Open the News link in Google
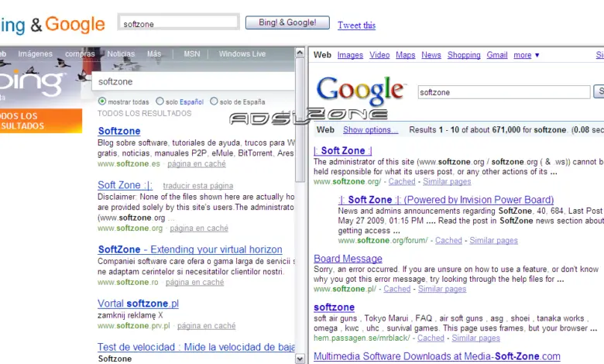 [431, 55]
